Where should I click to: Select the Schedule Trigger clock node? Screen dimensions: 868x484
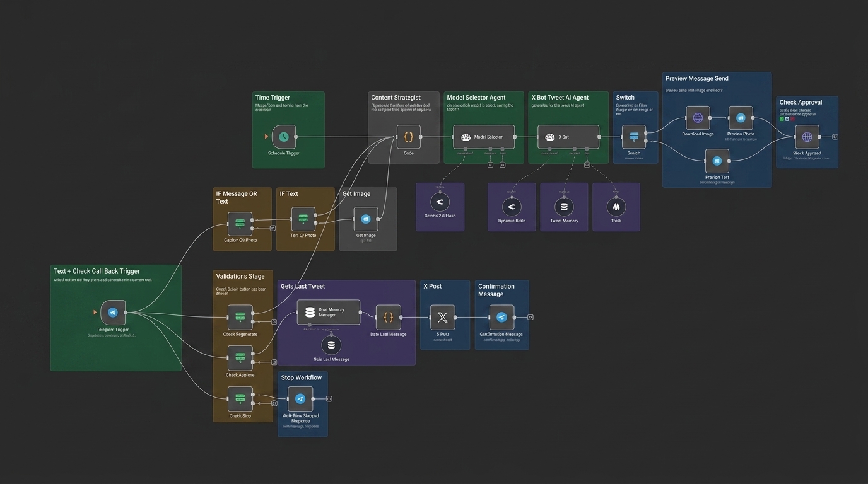coord(284,137)
